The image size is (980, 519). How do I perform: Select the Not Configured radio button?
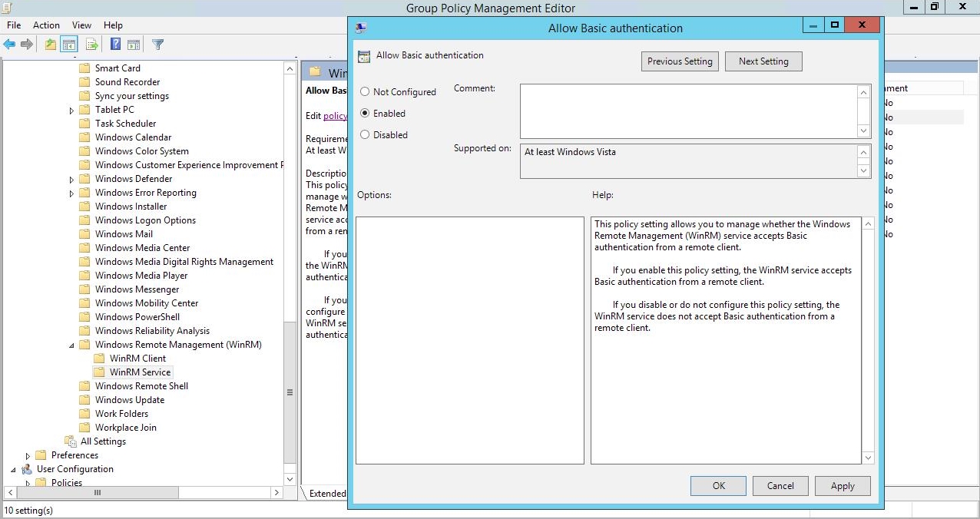365,92
